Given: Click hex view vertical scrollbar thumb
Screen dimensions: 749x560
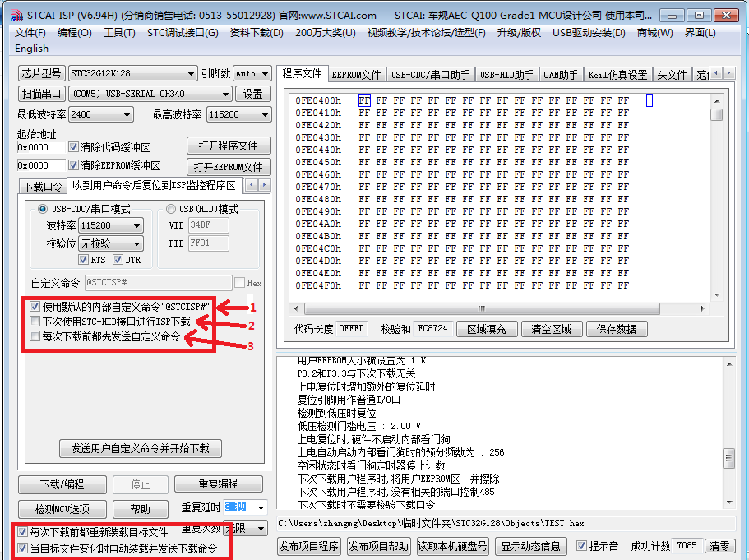Looking at the screenshot, I should click(x=716, y=114).
